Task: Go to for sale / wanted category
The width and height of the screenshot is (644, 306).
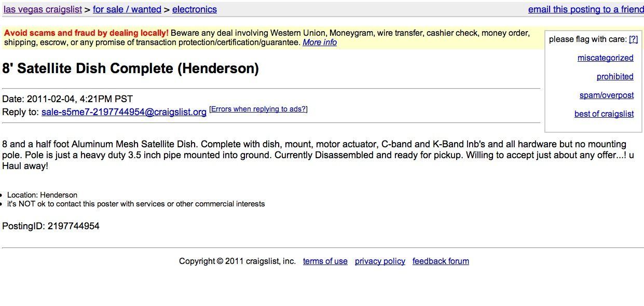Action: pos(127,9)
